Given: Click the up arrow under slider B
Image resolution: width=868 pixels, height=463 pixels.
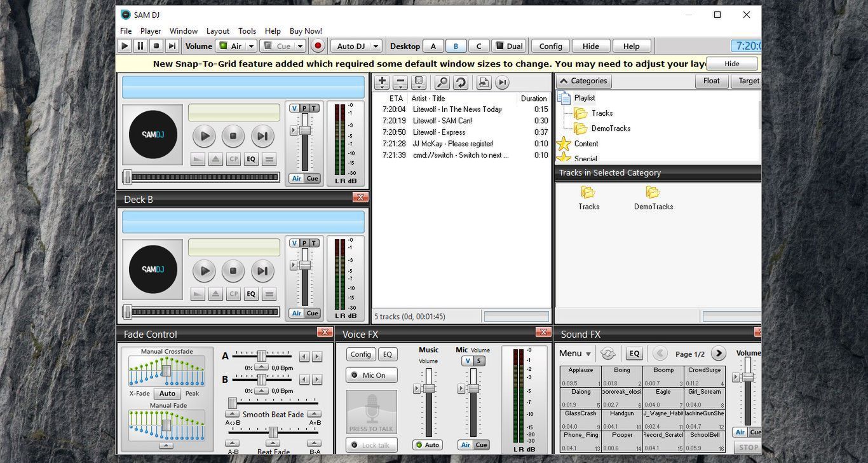Looking at the screenshot, I should coord(262,390).
